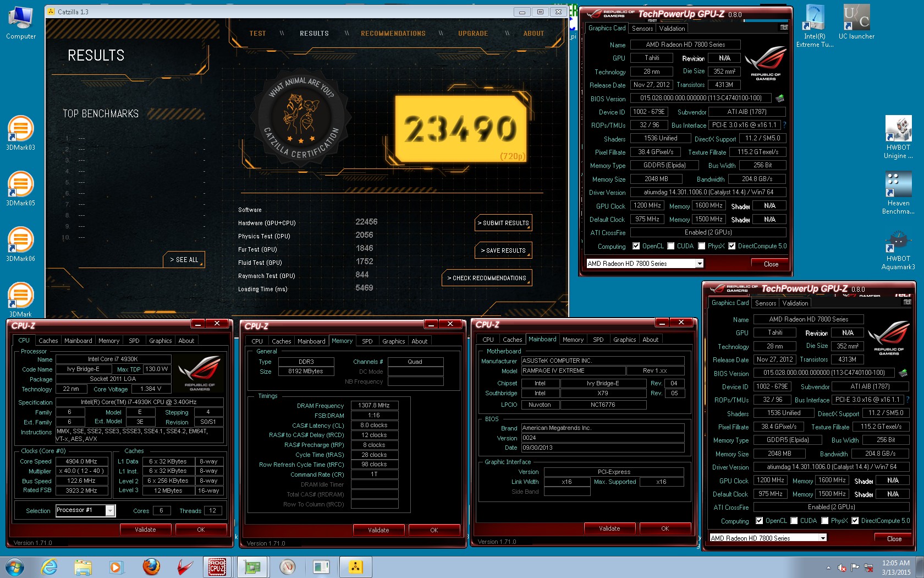Toggle CUDA checkbox in upper GPU-Z window
This screenshot has width=924, height=578.
pyautogui.click(x=670, y=246)
